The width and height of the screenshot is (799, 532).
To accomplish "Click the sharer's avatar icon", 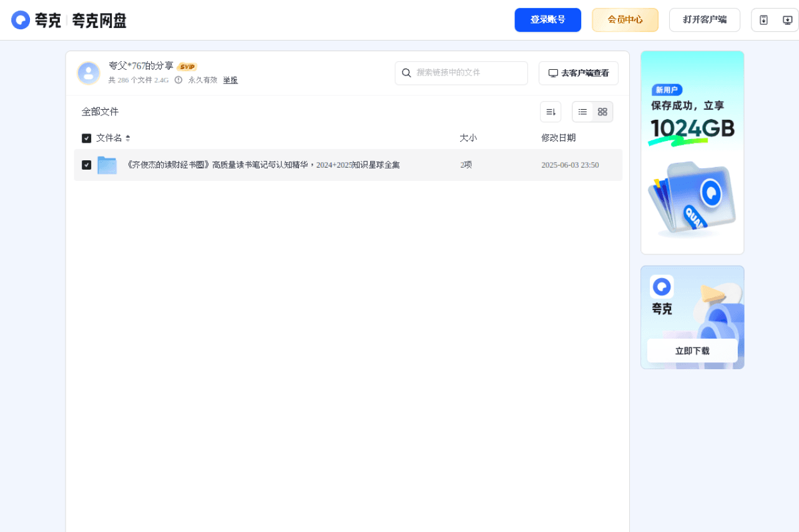I will point(89,73).
